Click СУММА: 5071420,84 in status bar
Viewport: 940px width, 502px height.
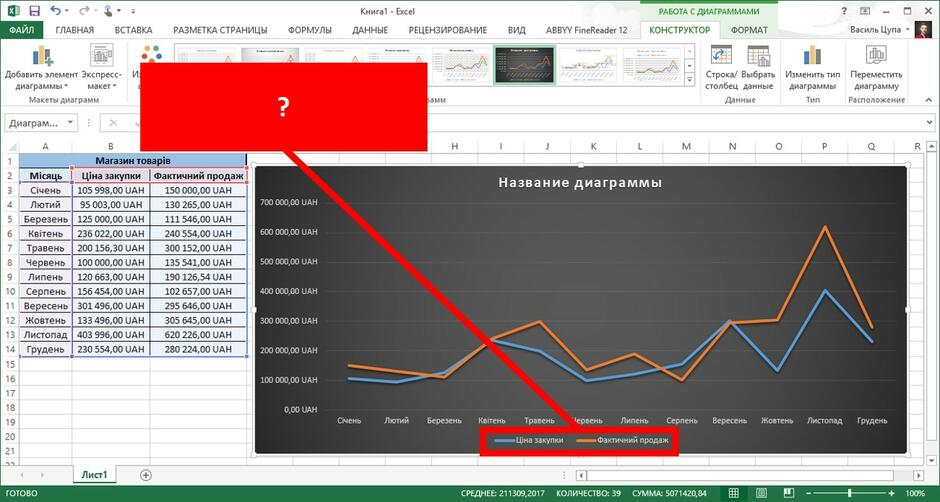[x=669, y=493]
